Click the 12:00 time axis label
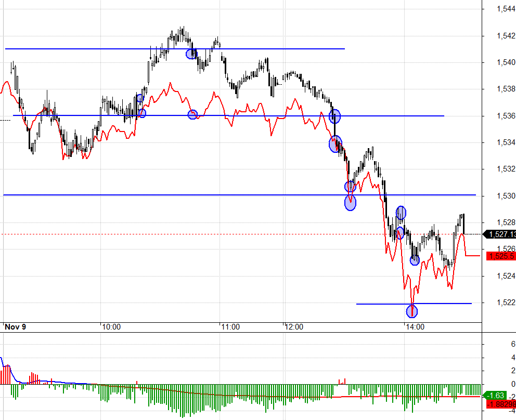 click(x=294, y=327)
